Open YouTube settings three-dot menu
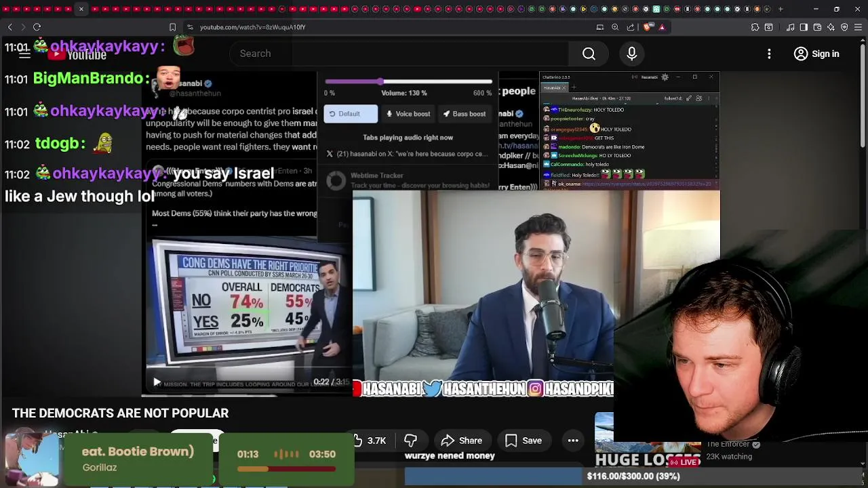Screen dimensions: 868x488 (x=769, y=54)
